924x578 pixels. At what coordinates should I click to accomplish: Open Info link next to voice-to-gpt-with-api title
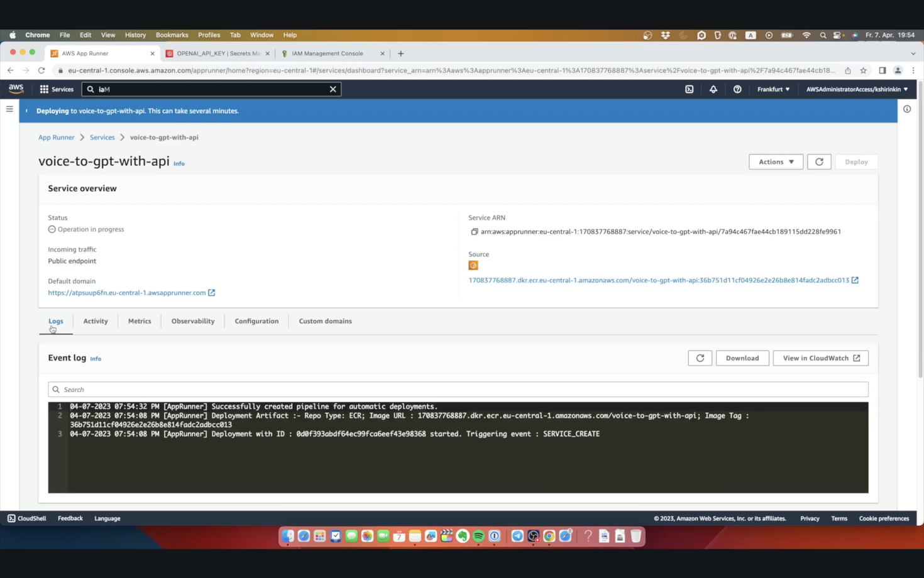click(179, 163)
